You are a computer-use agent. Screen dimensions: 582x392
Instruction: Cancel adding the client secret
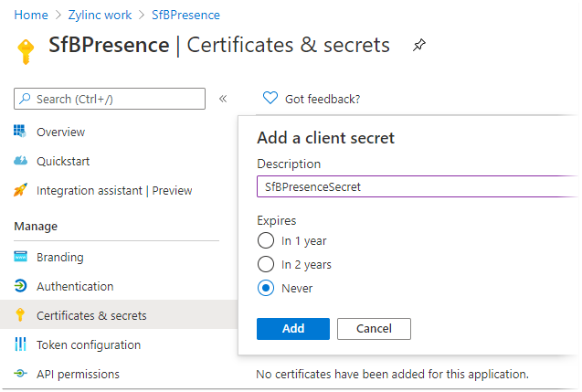pyautogui.click(x=374, y=329)
